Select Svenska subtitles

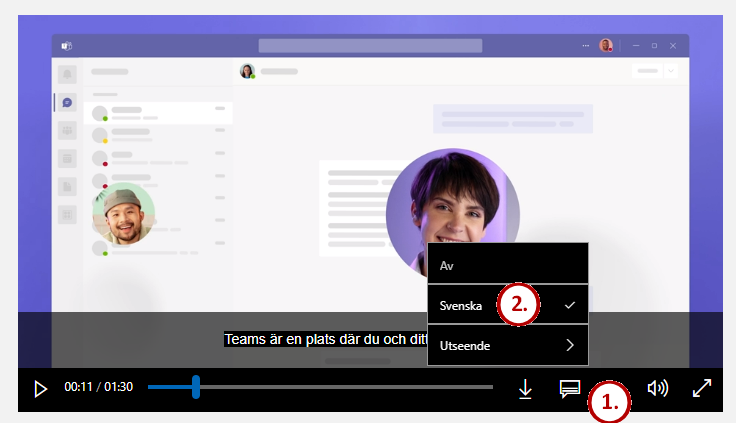click(x=507, y=305)
